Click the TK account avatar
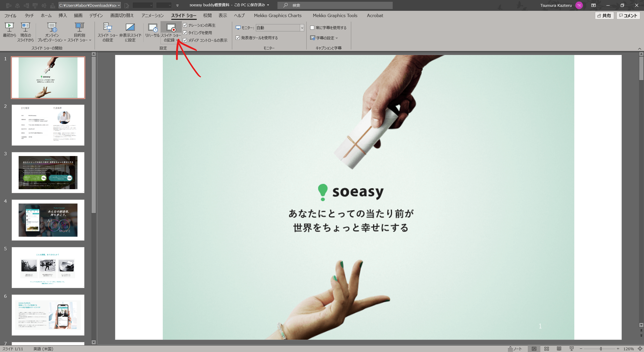 coord(579,5)
